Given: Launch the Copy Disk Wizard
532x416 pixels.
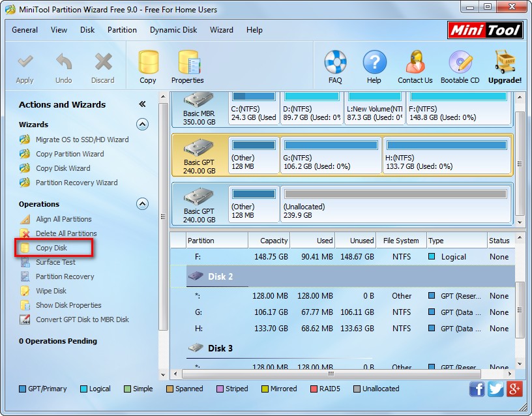Looking at the screenshot, I should click(63, 168).
